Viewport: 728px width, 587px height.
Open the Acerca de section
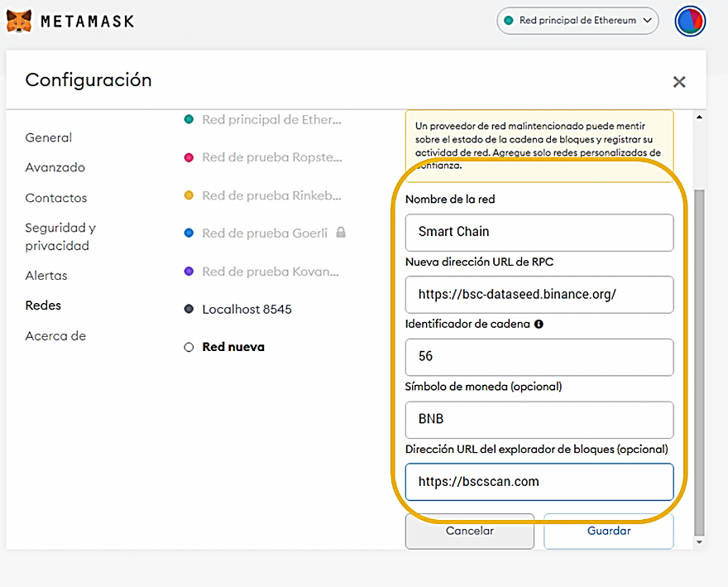coord(55,336)
